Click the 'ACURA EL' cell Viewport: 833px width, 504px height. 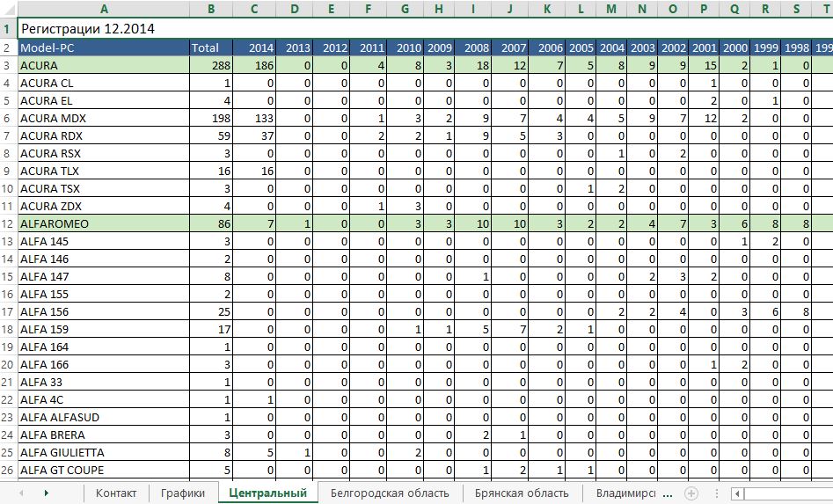click(x=104, y=100)
